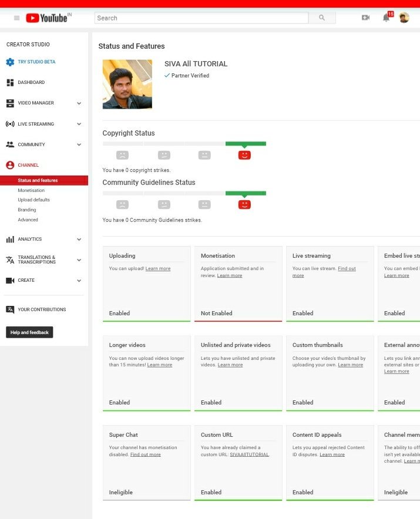Screen dimensions: 420x519
Task: Click the Your Contributions icon
Action: coord(10,309)
